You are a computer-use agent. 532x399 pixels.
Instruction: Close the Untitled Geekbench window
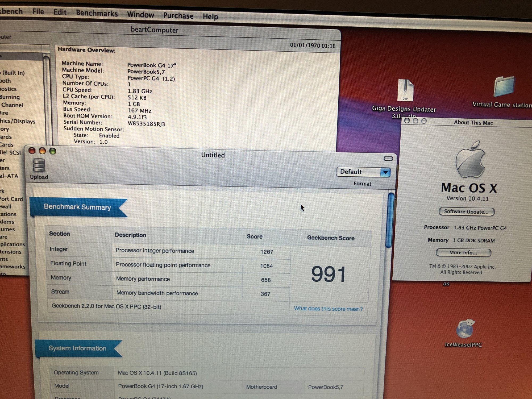click(32, 151)
